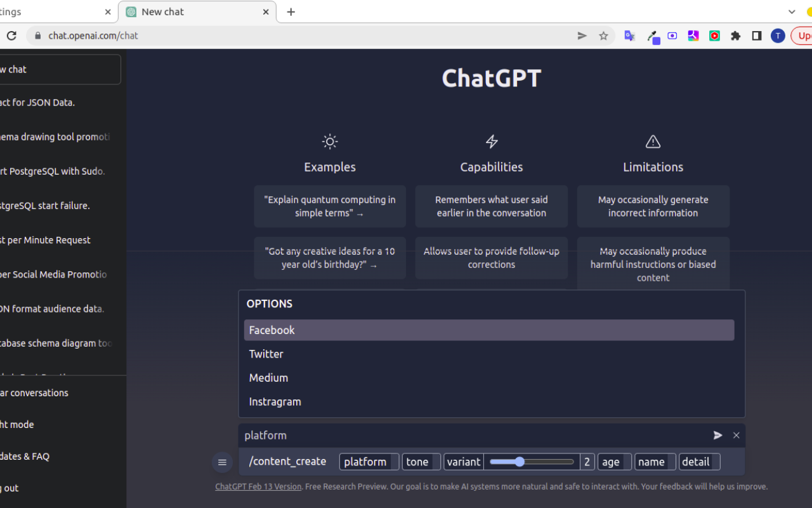Viewport: 812px width, 508px height.
Task: Bookmark this page with the star icon
Action: 603,36
